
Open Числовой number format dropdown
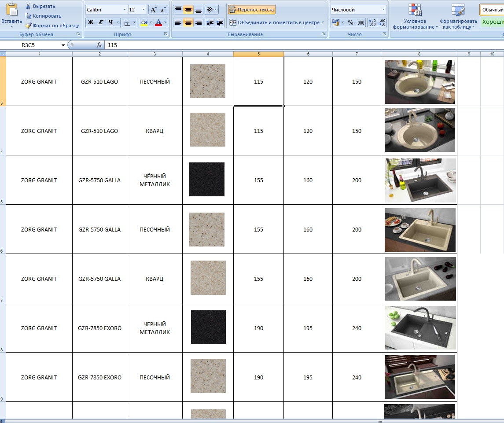click(x=383, y=10)
